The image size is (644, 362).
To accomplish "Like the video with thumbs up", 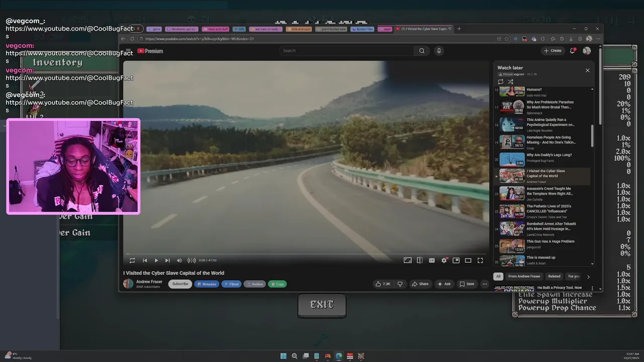I will [383, 284].
